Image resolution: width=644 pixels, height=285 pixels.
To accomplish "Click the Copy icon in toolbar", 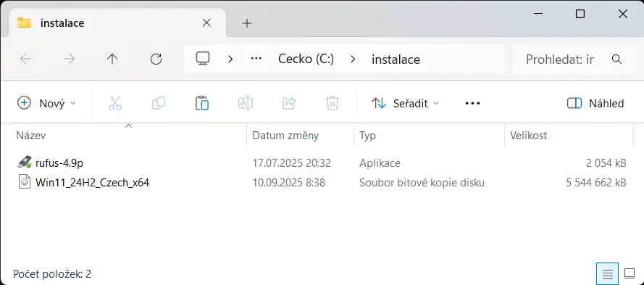I will coord(159,103).
